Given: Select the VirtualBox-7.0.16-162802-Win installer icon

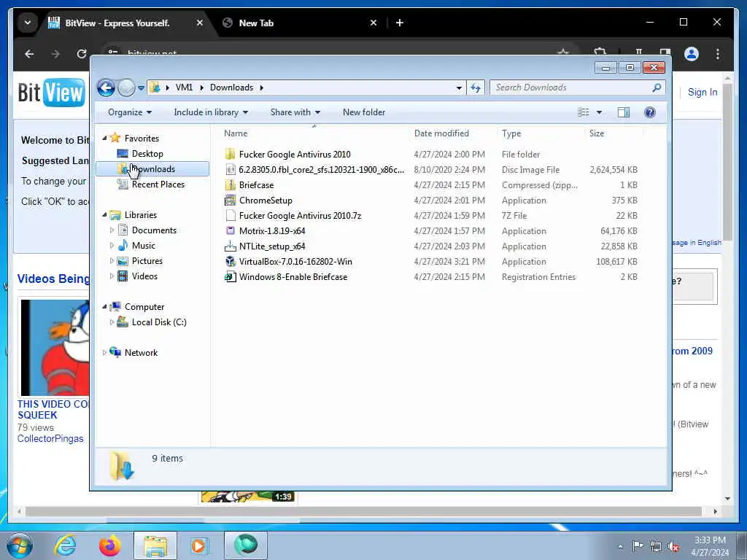Looking at the screenshot, I should pyautogui.click(x=230, y=262).
